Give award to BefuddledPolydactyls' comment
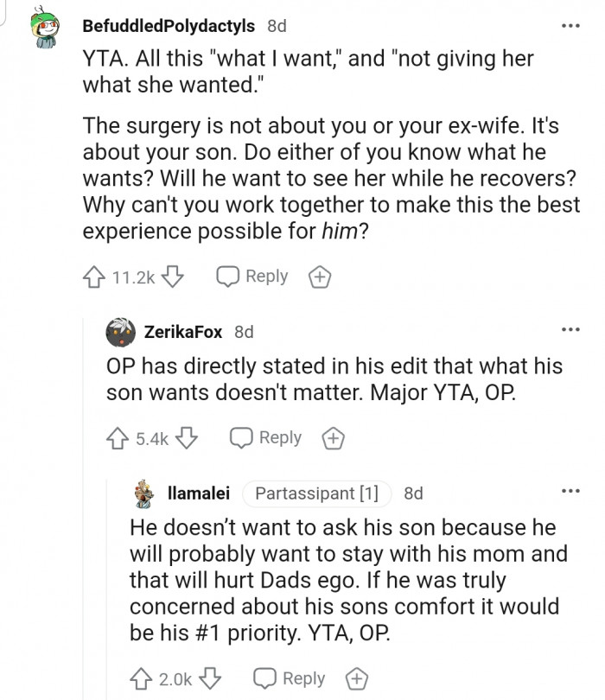Image resolution: width=605 pixels, height=700 pixels. point(319,277)
